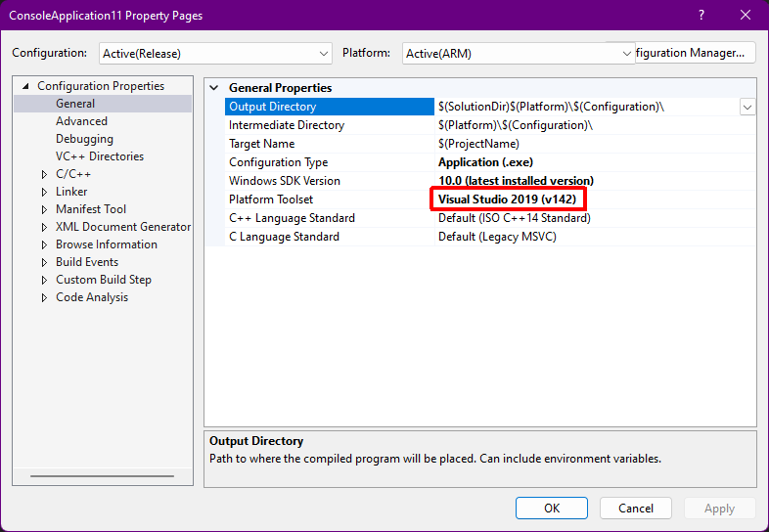Click the $(ProjectName) value
The width and height of the screenshot is (769, 532).
(478, 144)
